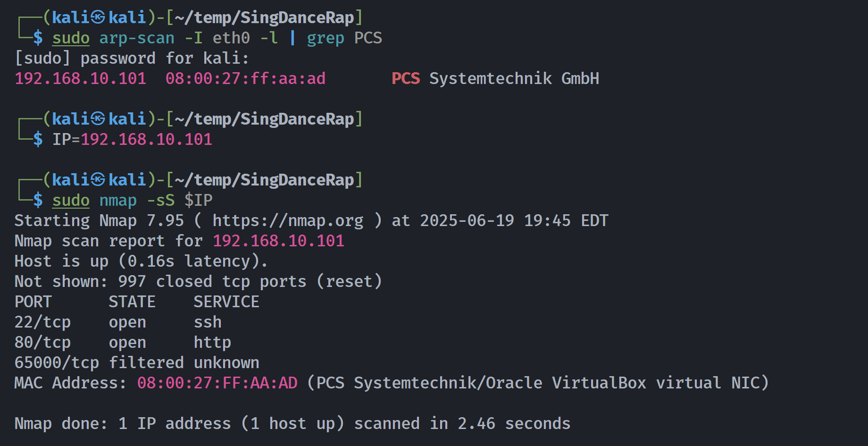Click the IP address in the IP= assignment
The image size is (868, 446).
tap(147, 139)
